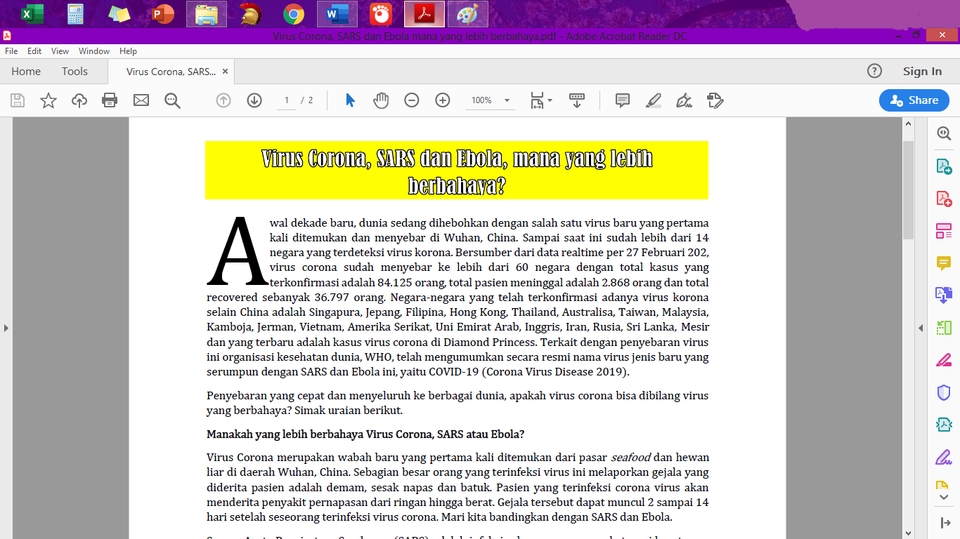The image size is (960, 539).
Task: Open the Edit menu
Action: 34,51
